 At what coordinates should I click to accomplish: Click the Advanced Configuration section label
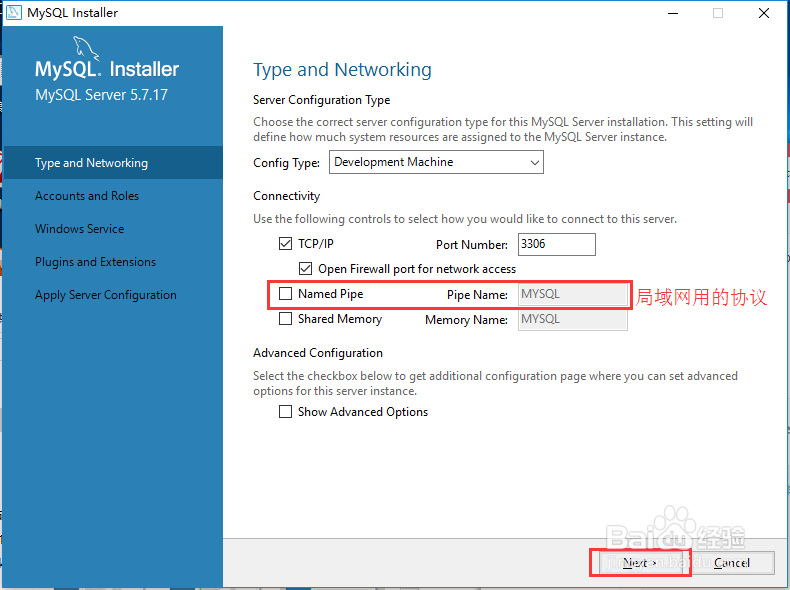318,353
